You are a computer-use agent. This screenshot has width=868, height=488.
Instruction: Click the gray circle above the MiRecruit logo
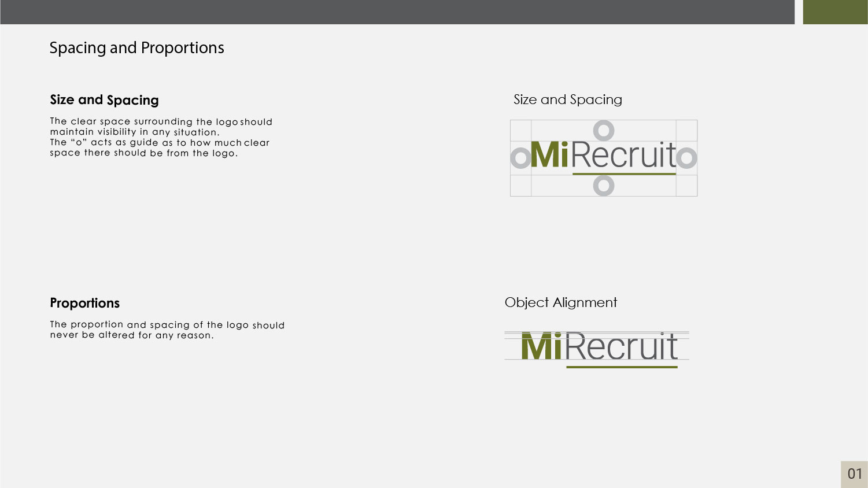603,131
